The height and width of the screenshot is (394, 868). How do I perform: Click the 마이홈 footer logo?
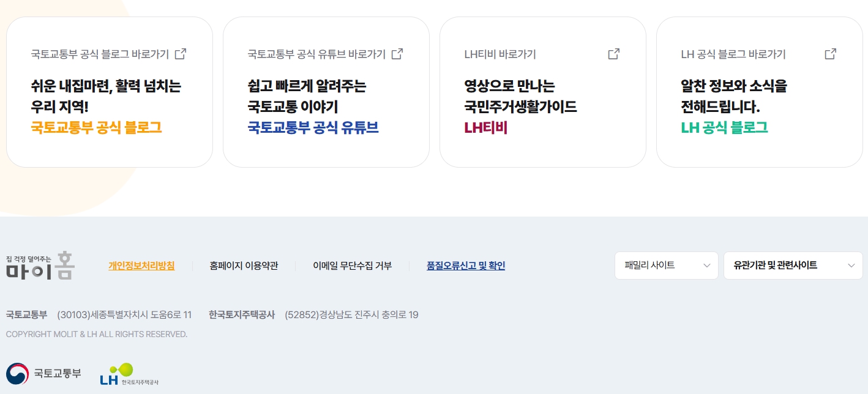click(40, 266)
